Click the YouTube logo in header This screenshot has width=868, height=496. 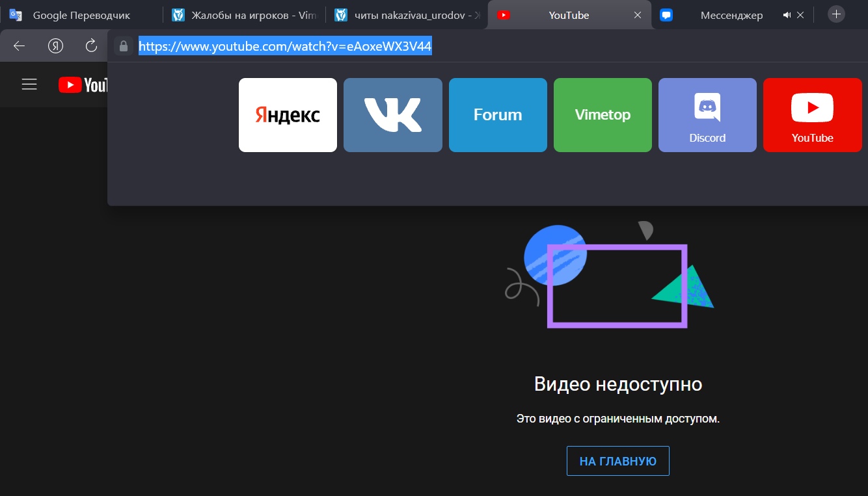pos(83,85)
